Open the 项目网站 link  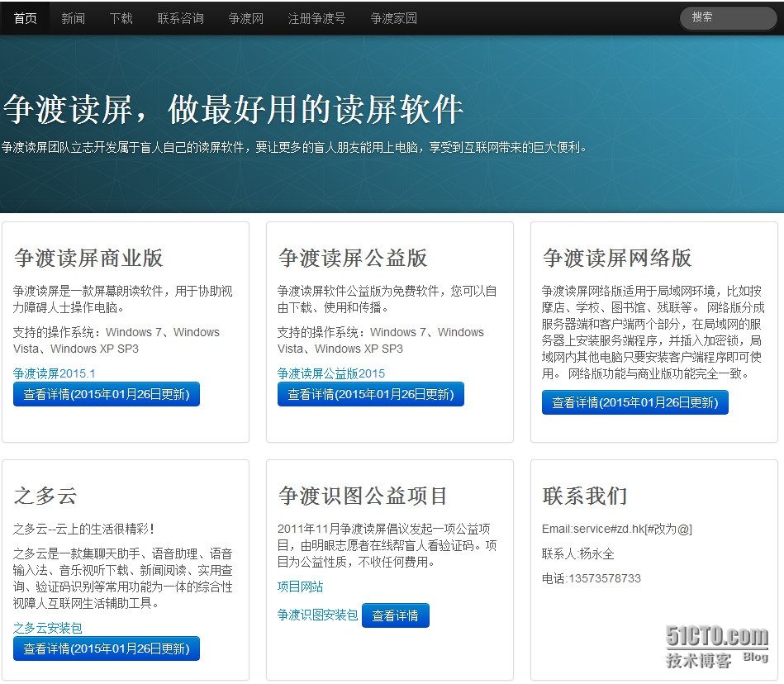pyautogui.click(x=300, y=586)
